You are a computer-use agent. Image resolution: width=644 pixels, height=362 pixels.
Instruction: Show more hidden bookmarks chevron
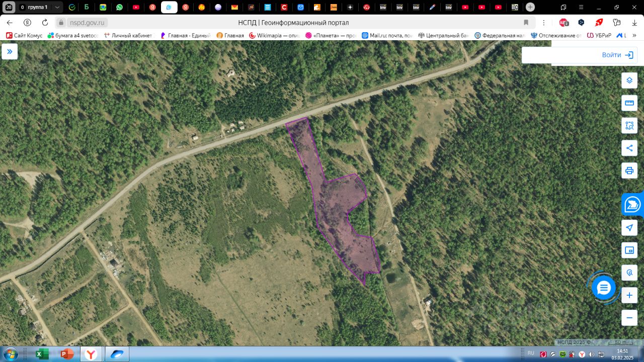[x=634, y=36]
